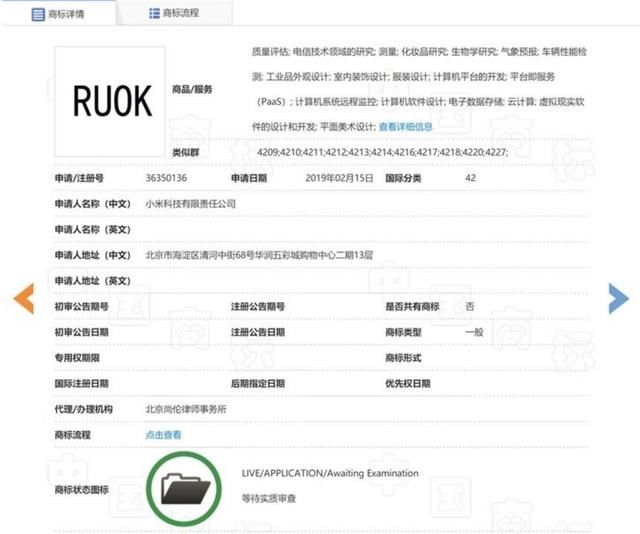
Task: Go to previous trademark with orange left arrow
Action: pos(24,298)
